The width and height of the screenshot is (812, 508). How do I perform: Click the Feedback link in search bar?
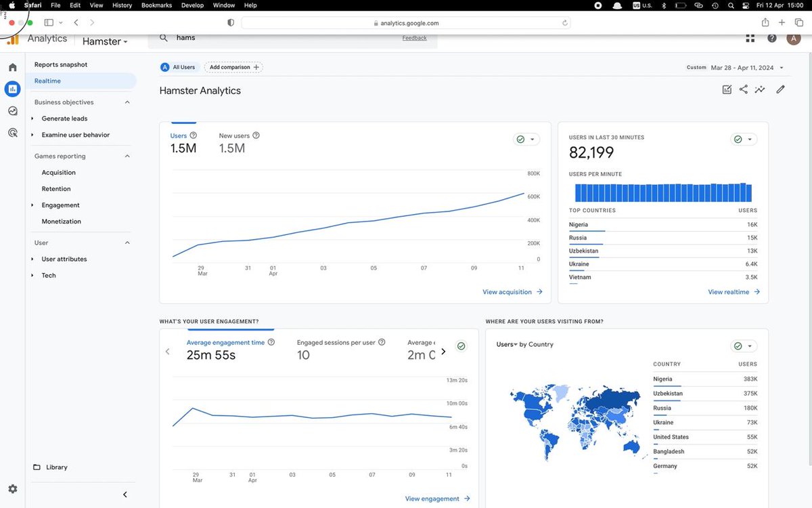pos(414,38)
